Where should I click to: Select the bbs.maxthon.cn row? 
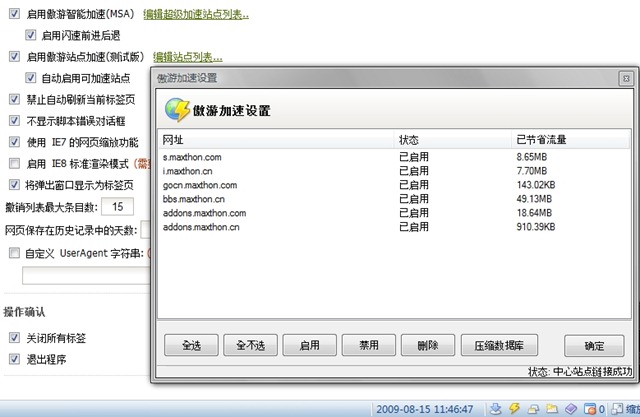point(393,199)
